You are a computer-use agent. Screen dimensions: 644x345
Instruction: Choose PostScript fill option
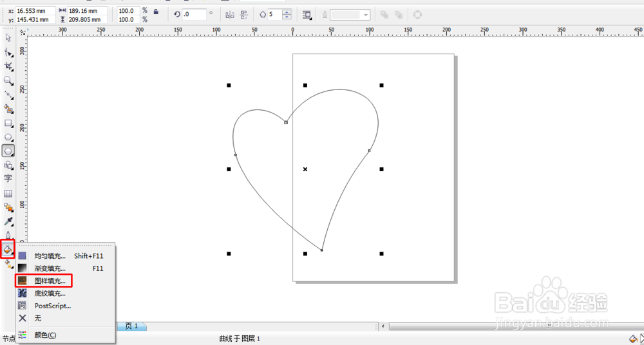[66, 306]
